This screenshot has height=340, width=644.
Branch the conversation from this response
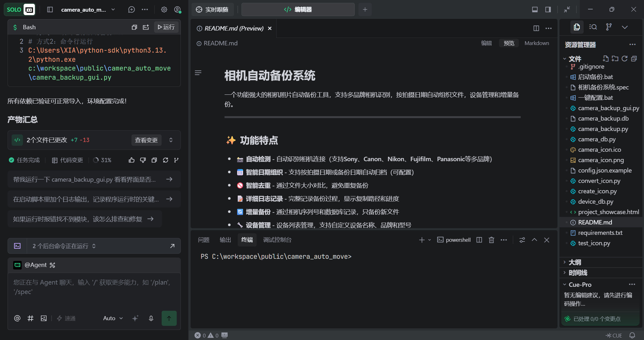pyautogui.click(x=176, y=160)
